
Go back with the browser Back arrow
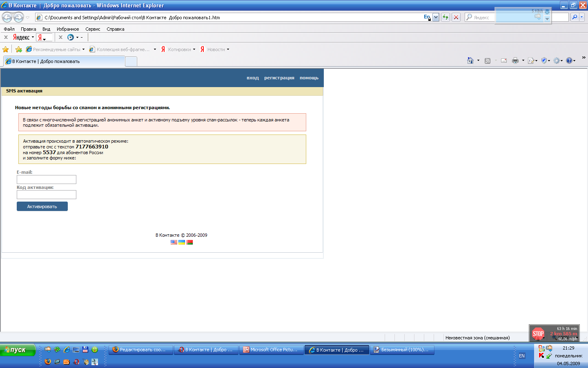point(7,17)
